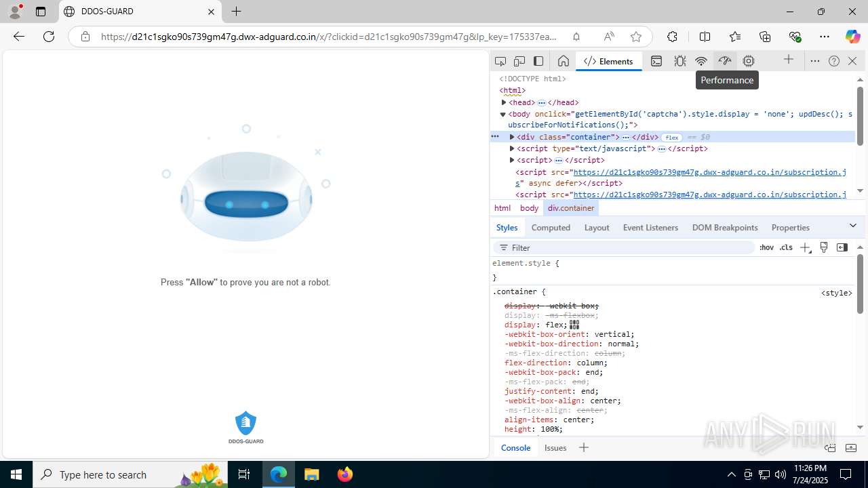Open the DOM Breakpoints tab
The height and width of the screenshot is (488, 868).
[x=725, y=228]
